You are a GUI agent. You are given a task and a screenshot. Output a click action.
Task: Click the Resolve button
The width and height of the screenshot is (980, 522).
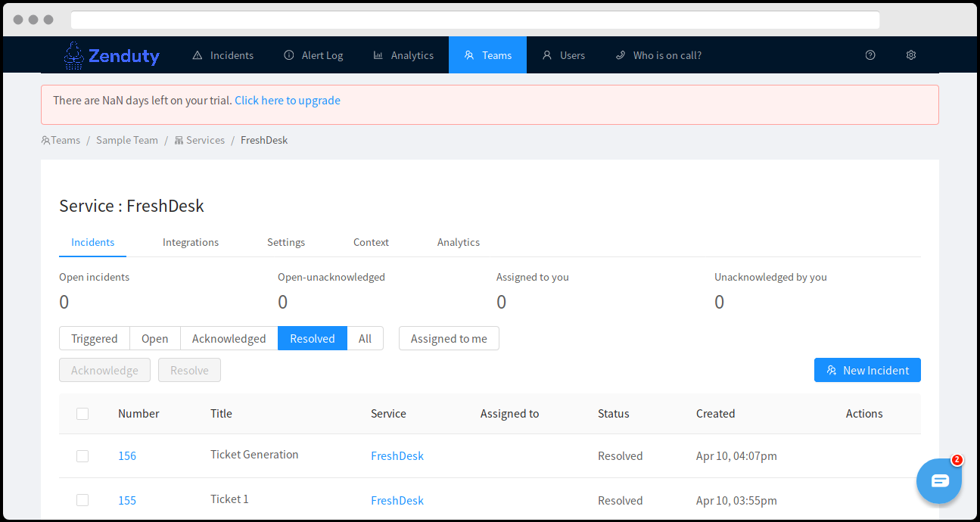click(189, 370)
